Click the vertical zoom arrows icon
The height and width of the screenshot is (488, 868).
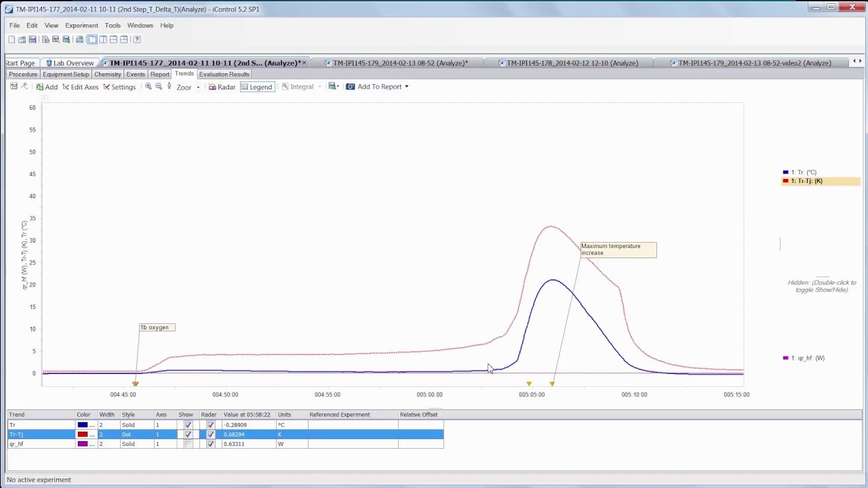169,87
